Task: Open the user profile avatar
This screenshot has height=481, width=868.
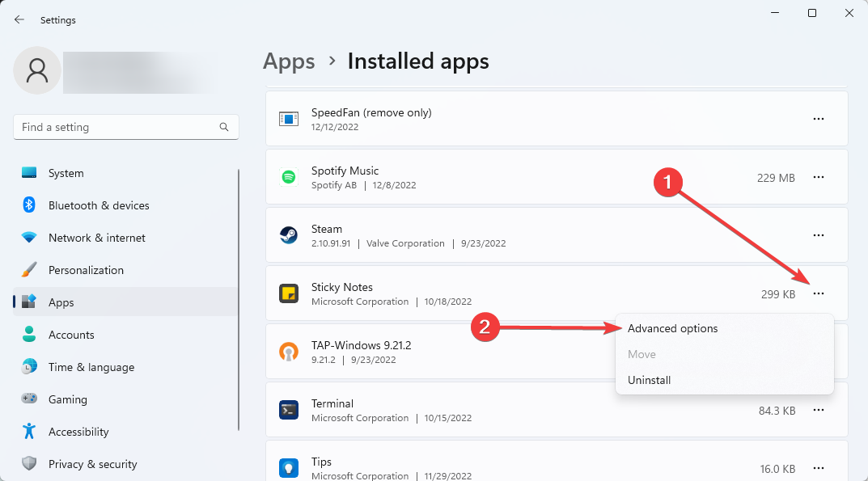Action: point(37,70)
